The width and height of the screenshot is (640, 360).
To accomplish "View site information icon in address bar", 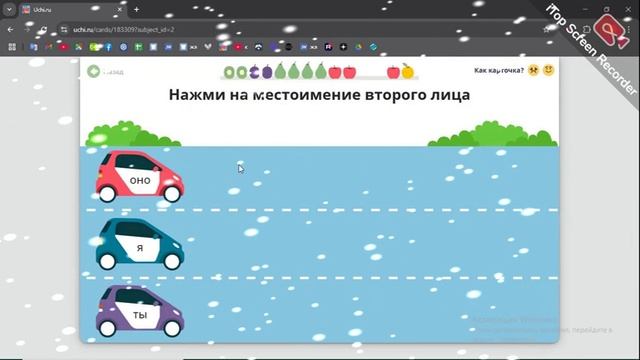I will click(64, 29).
